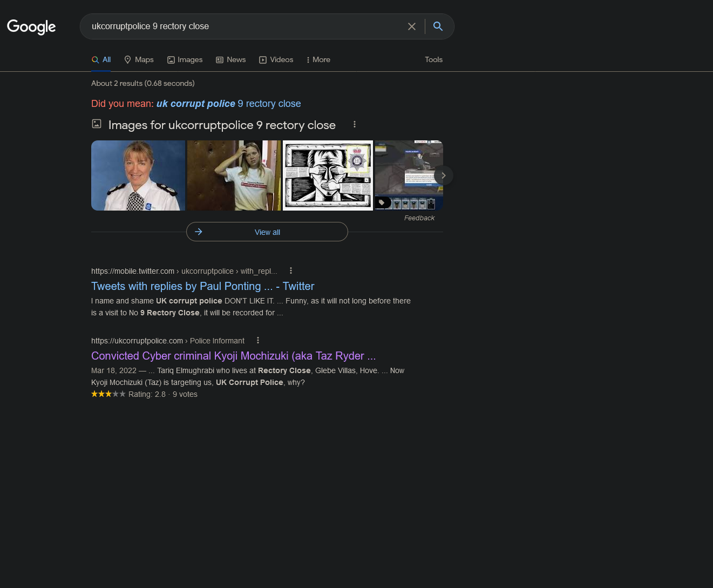Clear the search box with X icon

pyautogui.click(x=412, y=26)
